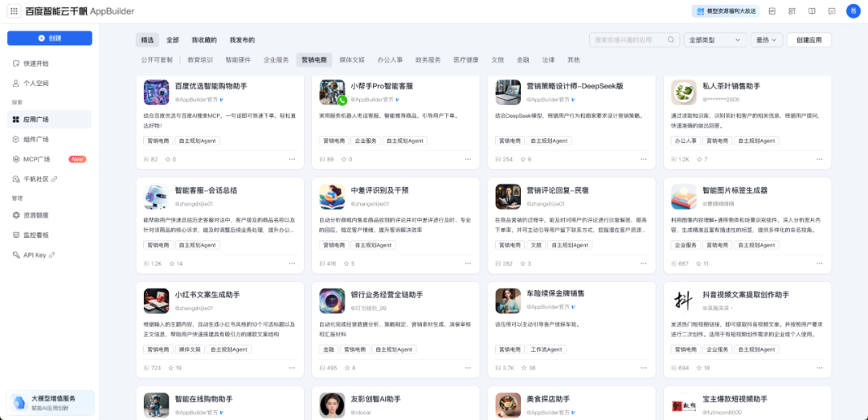
Task: Click the search magnifier icon
Action: coord(671,40)
